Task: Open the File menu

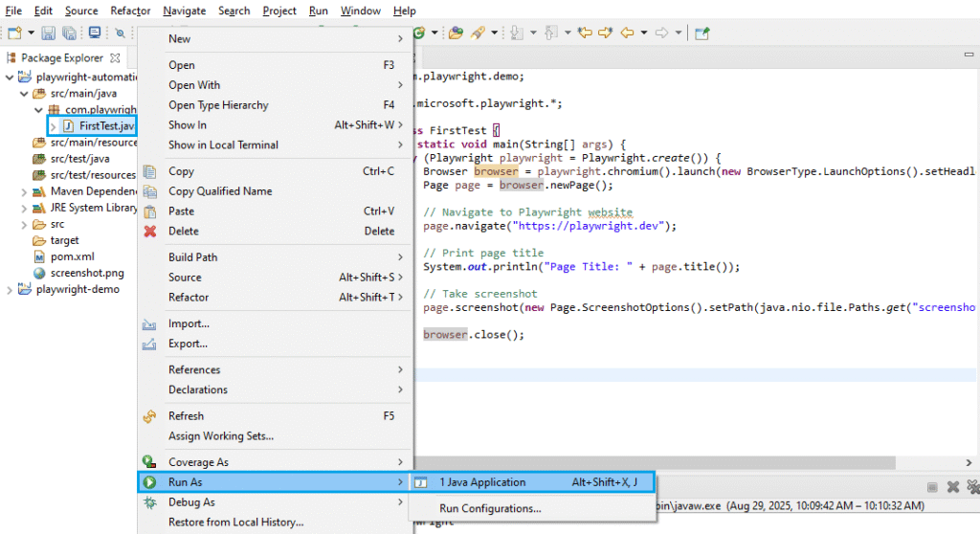Action: pyautogui.click(x=13, y=11)
